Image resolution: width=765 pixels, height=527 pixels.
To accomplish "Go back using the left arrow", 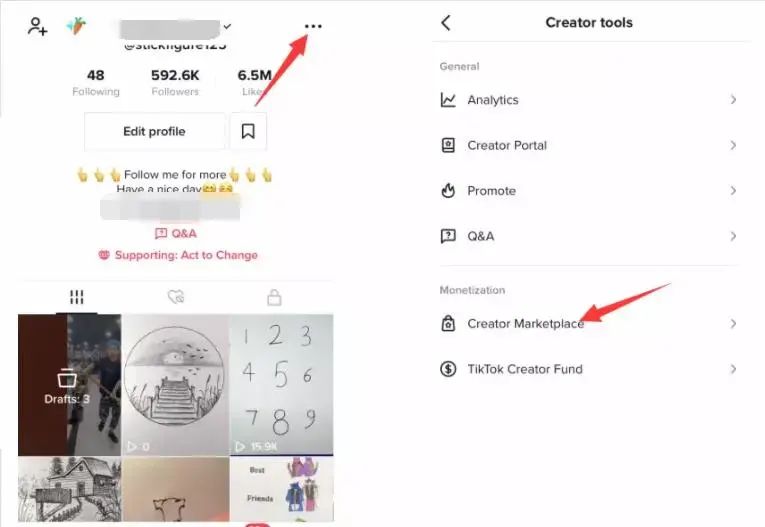I will point(446,22).
